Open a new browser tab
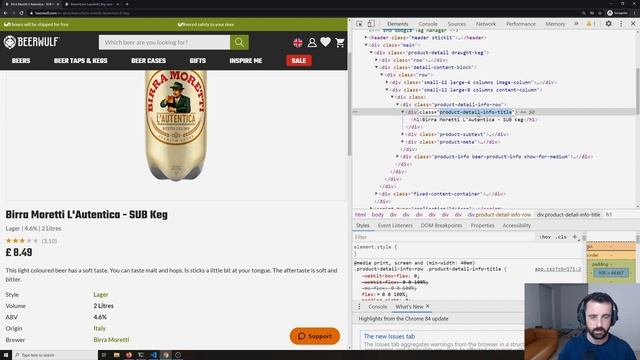 127,4
